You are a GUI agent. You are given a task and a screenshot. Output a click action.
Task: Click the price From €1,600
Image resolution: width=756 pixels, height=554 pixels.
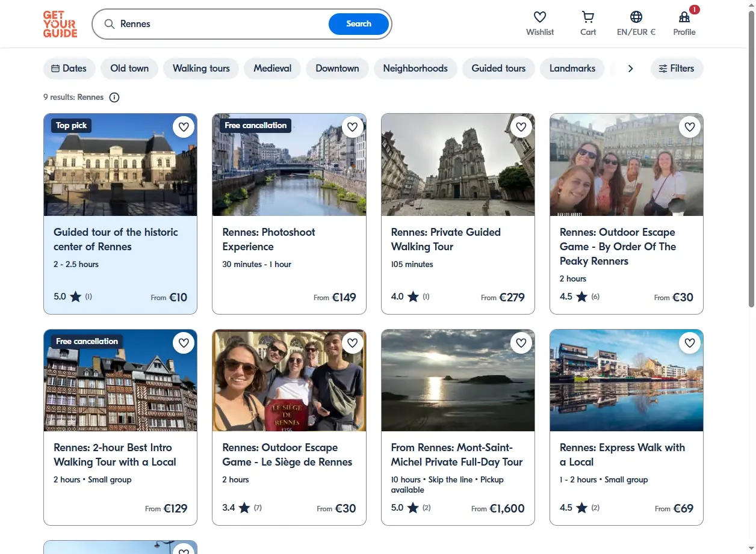[498, 508]
